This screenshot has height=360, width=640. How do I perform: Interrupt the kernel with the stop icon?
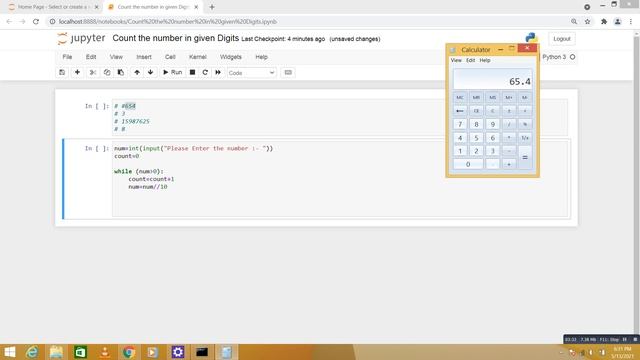pyautogui.click(x=192, y=72)
